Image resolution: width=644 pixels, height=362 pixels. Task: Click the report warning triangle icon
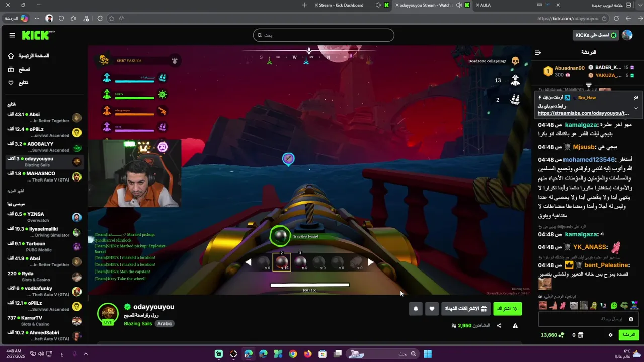pos(515,326)
